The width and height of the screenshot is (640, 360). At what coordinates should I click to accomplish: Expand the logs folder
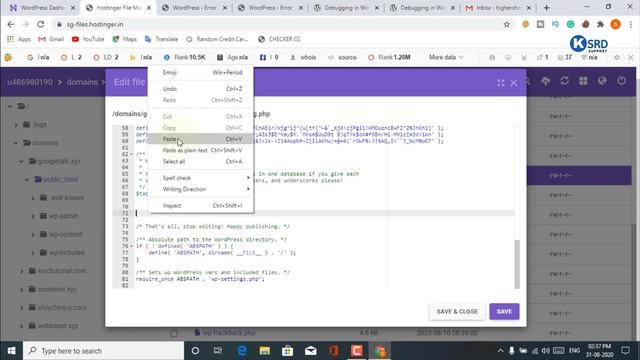click(16, 124)
